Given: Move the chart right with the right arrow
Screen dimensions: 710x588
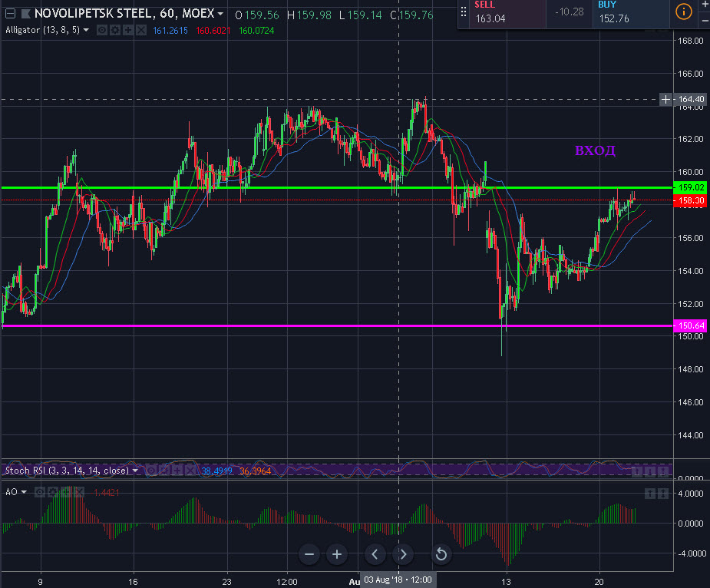Looking at the screenshot, I should (402, 554).
